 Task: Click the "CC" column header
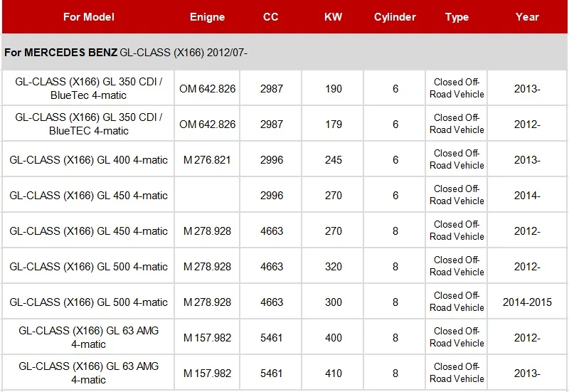click(x=271, y=17)
